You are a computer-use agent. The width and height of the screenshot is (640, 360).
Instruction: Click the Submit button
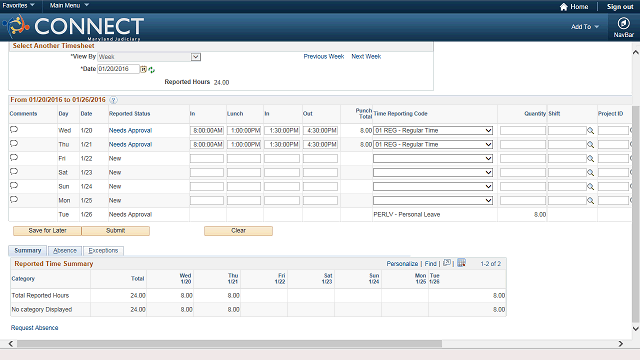pos(116,231)
